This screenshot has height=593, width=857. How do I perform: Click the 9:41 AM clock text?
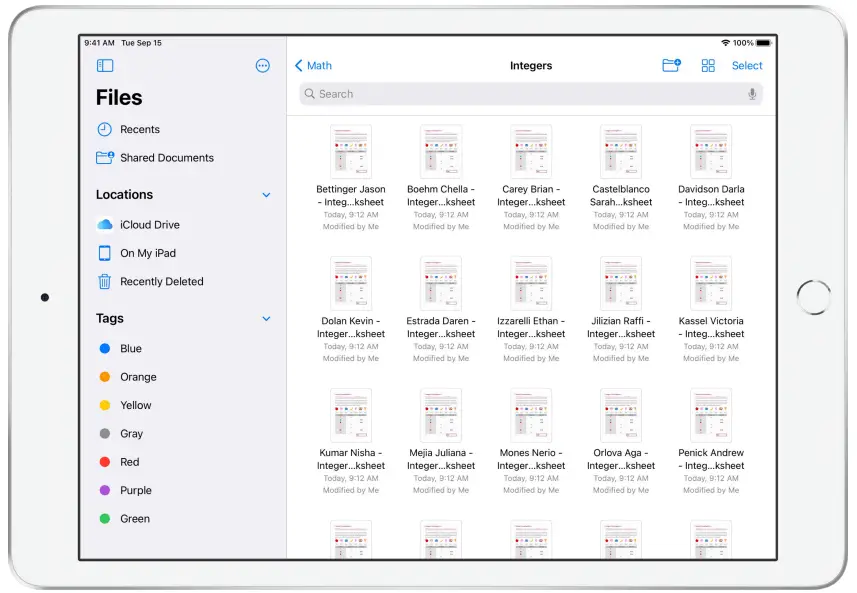(x=99, y=43)
